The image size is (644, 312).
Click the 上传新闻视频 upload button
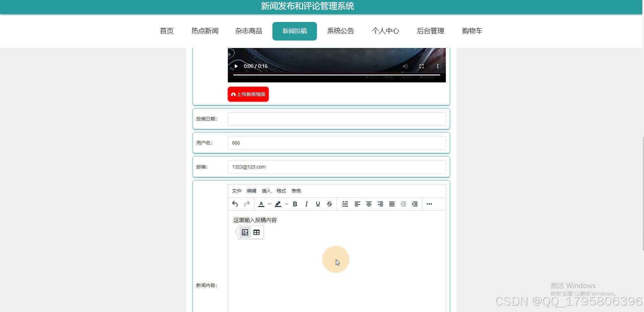248,94
